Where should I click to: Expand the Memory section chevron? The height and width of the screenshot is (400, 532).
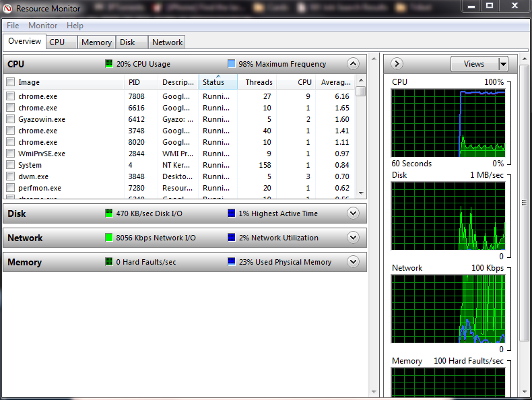coord(353,261)
